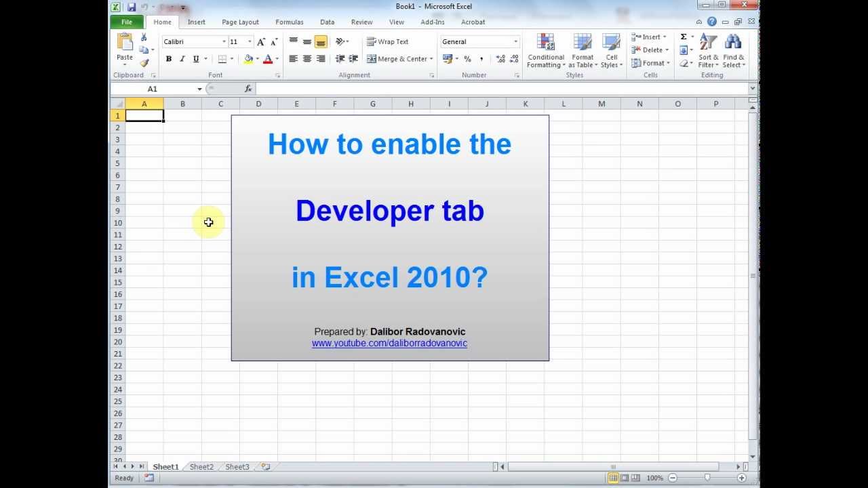Click the Save icon in Quick Access Toolbar
Image resolution: width=868 pixels, height=488 pixels.
132,7
